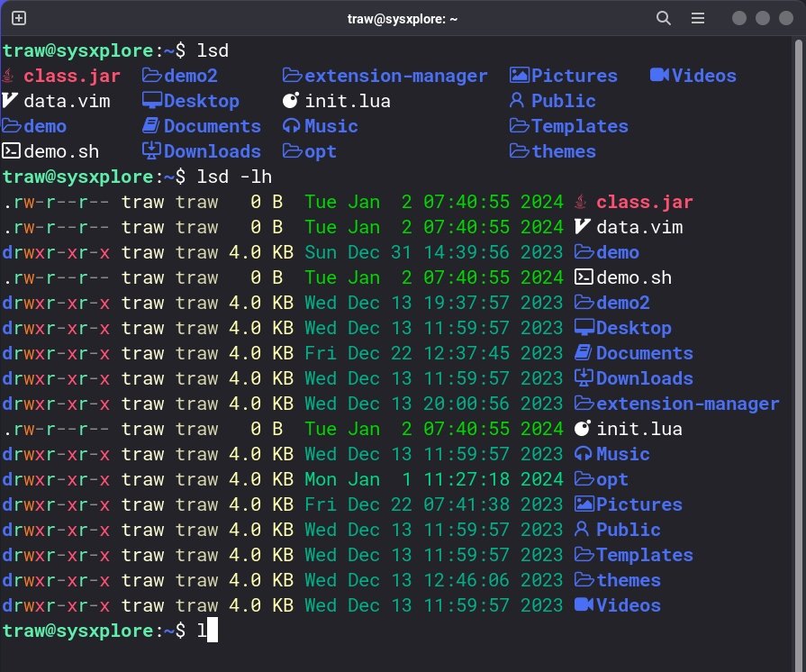Screen dimensions: 806x672
Task: Click the window title 'traw@sysxplore: ~'
Action: (402, 19)
